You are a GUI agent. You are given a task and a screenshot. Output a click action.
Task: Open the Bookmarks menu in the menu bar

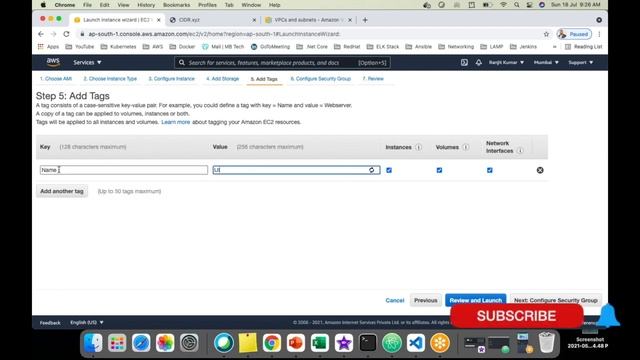[176, 5]
